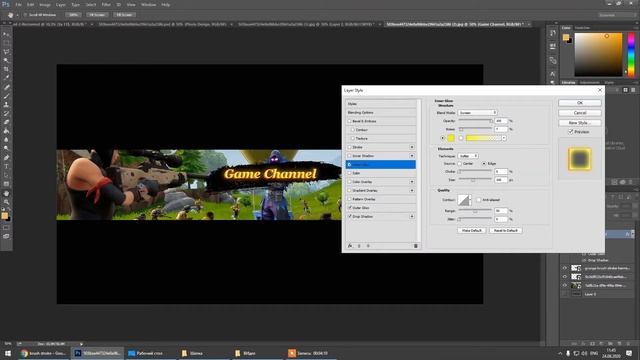Open the Windows Start button

tap(7, 353)
